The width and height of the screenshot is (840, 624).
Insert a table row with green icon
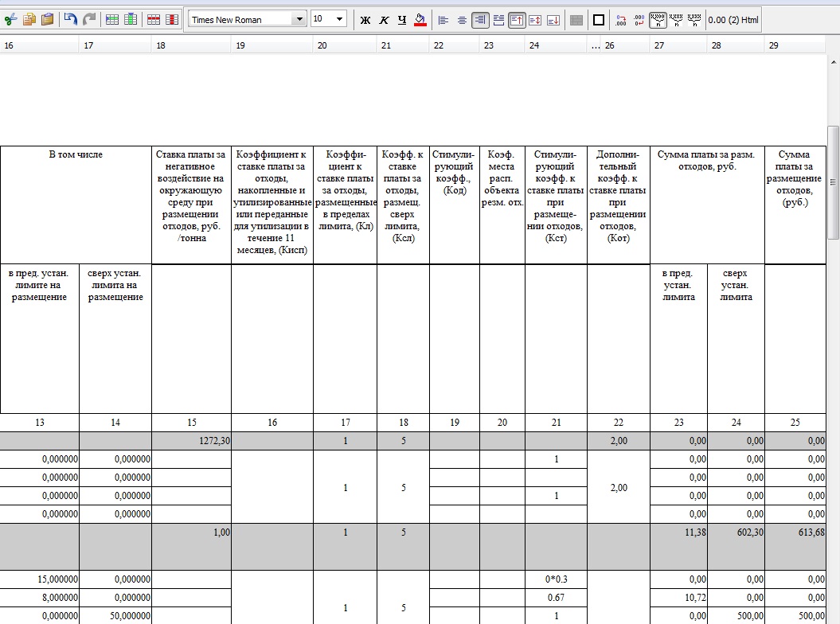coord(112,19)
